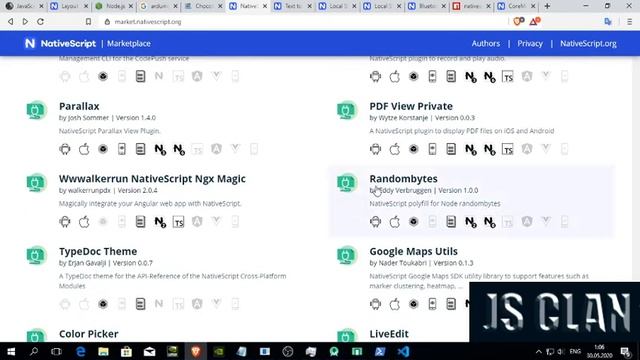Click author Wytze Korstanje

pyautogui.click(x=403, y=118)
